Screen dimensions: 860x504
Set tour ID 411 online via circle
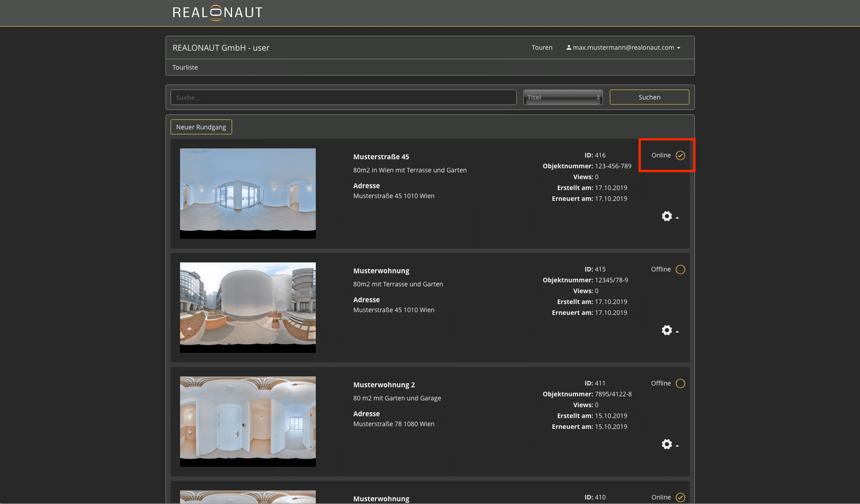click(x=680, y=384)
